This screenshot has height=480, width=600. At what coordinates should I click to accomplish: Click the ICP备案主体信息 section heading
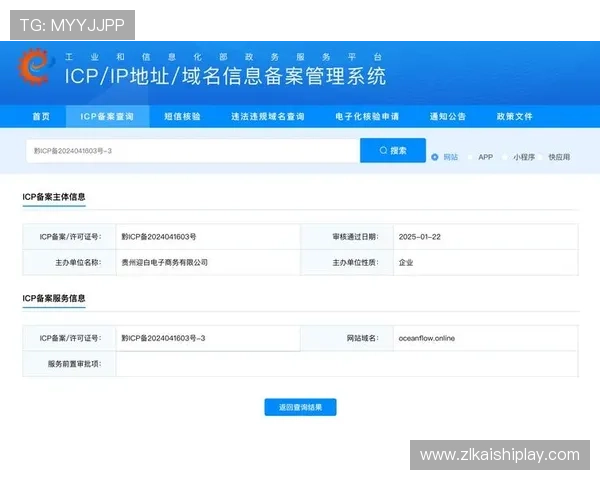click(54, 197)
